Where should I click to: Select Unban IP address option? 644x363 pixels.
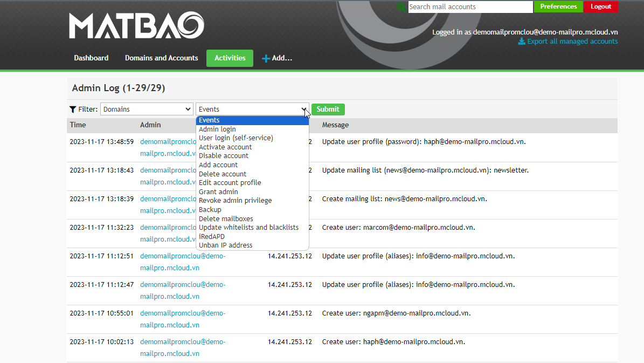pyautogui.click(x=225, y=245)
